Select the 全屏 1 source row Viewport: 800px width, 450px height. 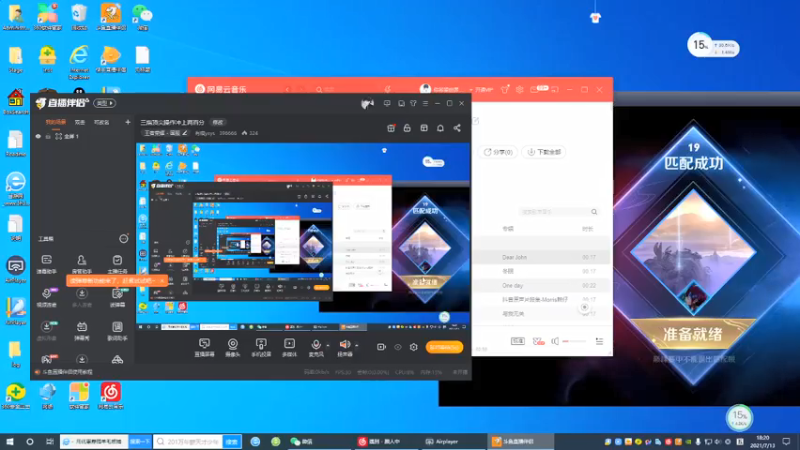(x=82, y=136)
